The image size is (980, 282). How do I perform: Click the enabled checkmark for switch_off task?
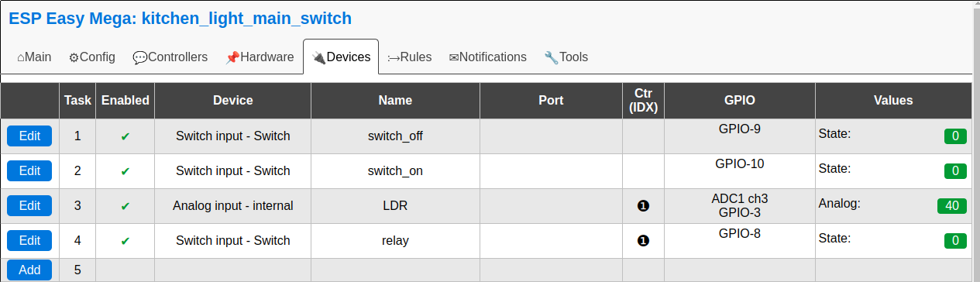(x=126, y=136)
